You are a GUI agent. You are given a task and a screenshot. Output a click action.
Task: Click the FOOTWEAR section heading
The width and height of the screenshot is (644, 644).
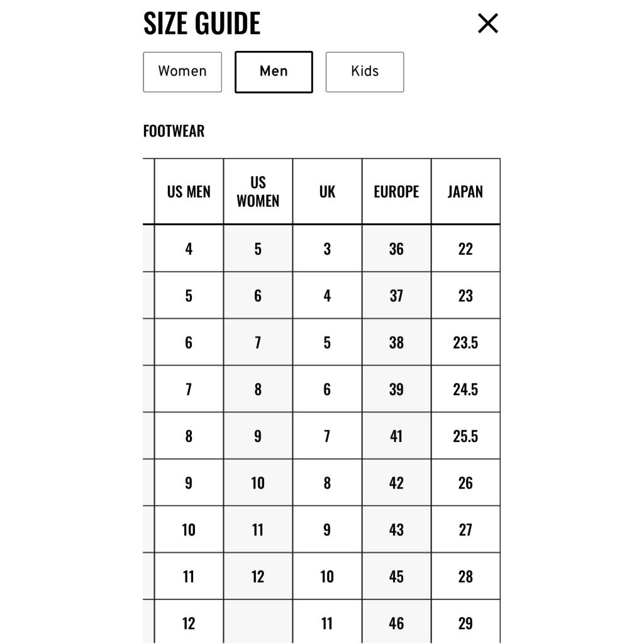point(174,131)
